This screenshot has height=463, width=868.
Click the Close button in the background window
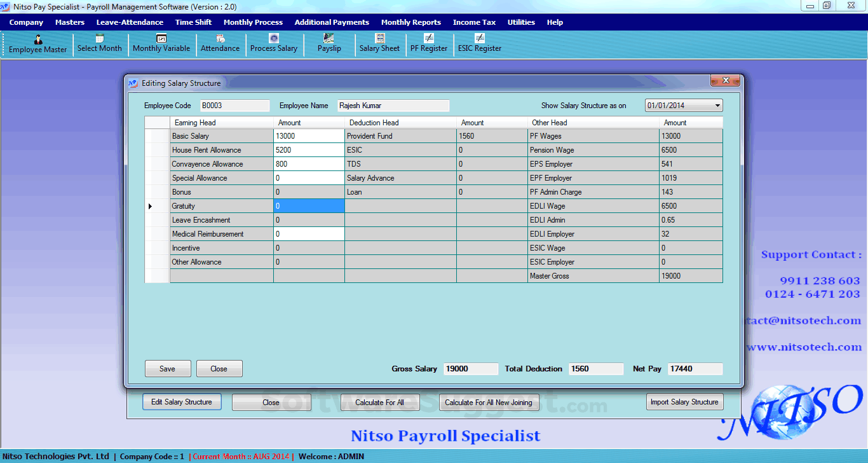(271, 402)
